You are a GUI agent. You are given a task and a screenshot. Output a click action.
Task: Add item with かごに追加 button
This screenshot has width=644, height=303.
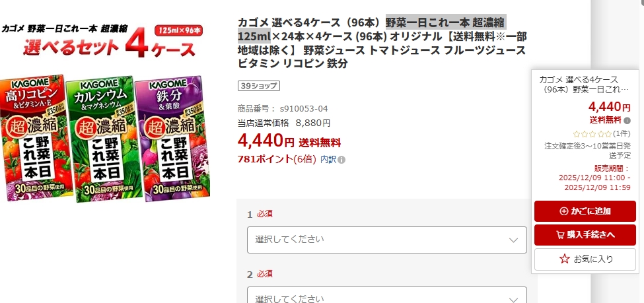coord(585,211)
